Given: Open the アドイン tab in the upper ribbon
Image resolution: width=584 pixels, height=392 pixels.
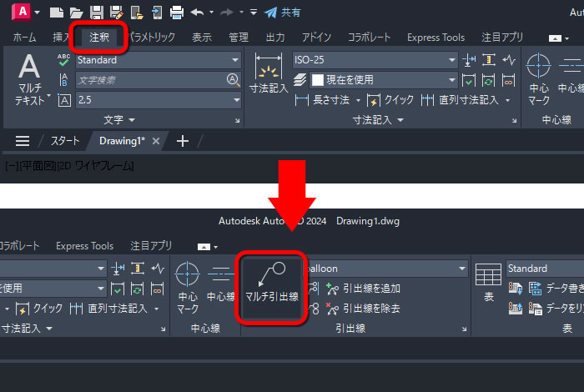Looking at the screenshot, I should pos(316,38).
